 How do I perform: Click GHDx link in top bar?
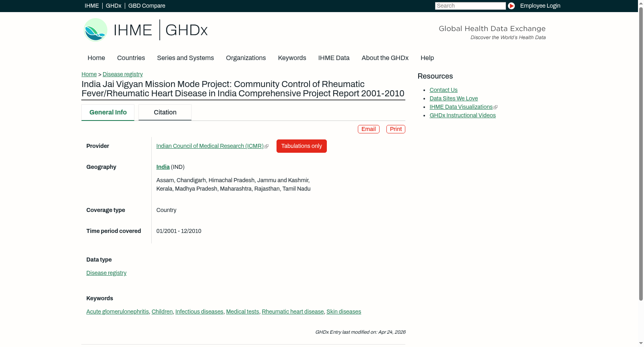[x=114, y=6]
